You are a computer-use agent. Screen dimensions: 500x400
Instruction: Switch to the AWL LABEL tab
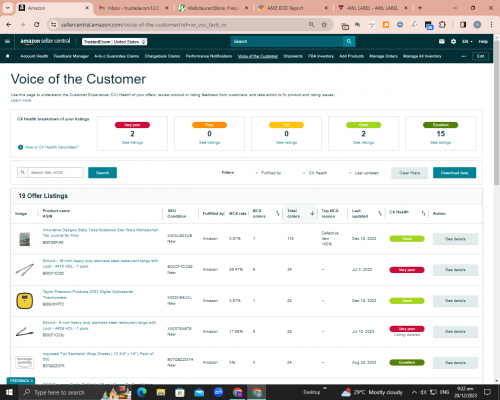pos(373,8)
